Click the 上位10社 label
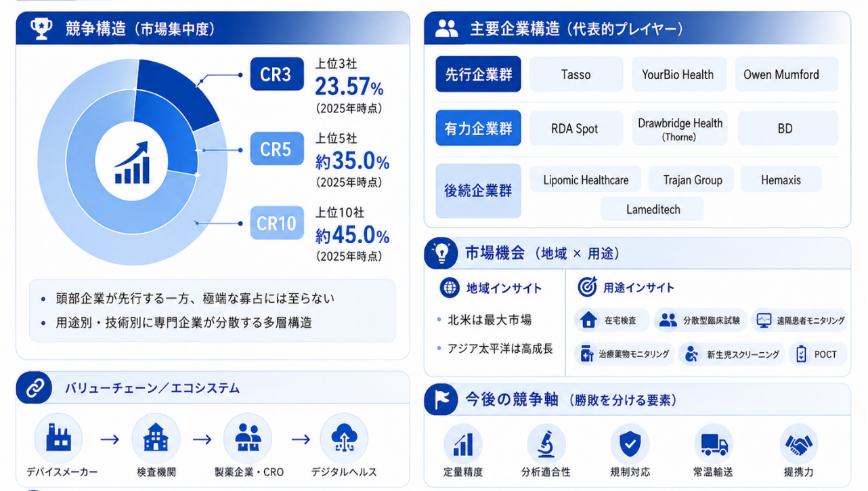The height and width of the screenshot is (491, 868). [339, 213]
